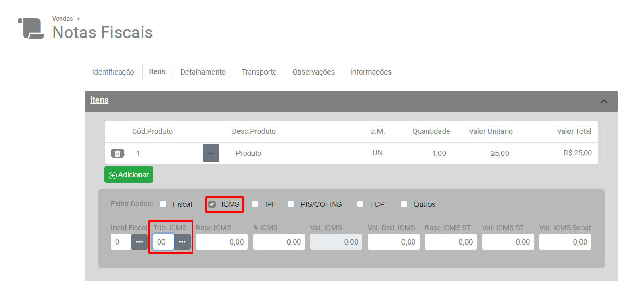644x281 pixels.
Task: Click the Val. ICMS ST field
Action: tap(508, 242)
